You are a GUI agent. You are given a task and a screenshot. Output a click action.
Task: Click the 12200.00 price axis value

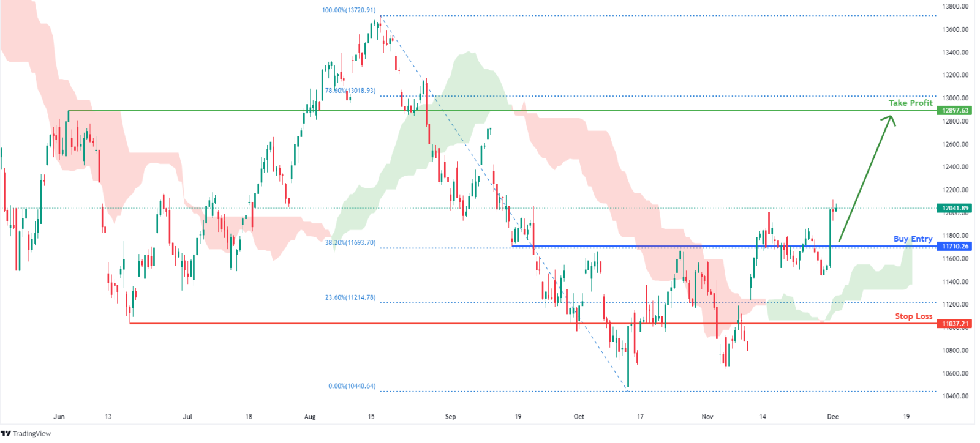(x=956, y=190)
